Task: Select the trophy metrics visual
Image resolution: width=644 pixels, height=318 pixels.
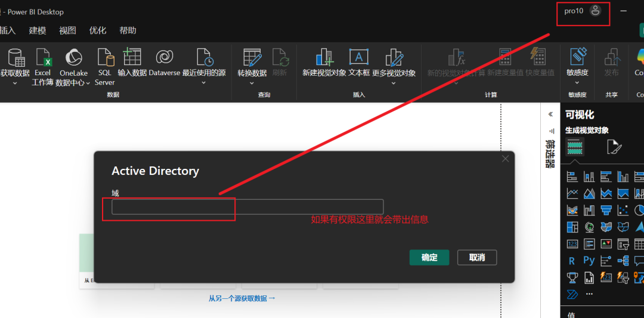Action: [572, 278]
